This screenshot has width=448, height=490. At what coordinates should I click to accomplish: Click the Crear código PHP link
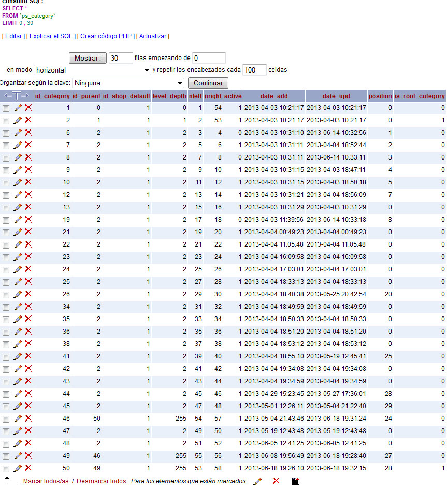point(106,36)
